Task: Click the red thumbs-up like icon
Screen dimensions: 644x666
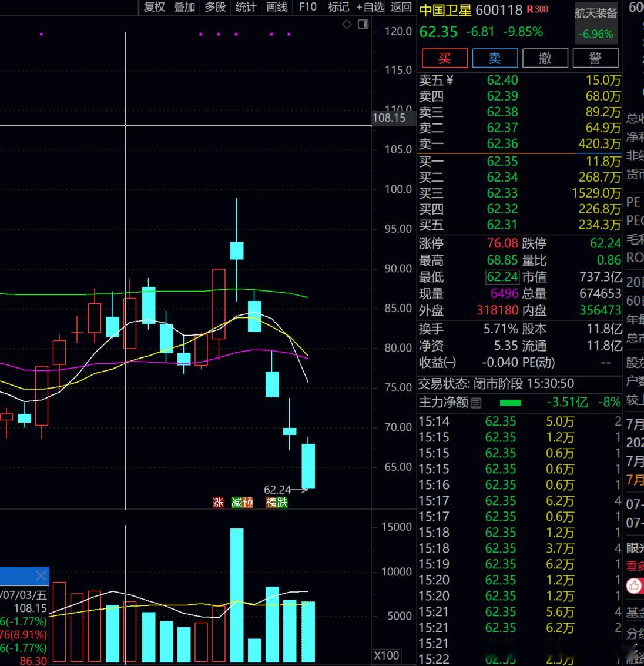Action: coord(634,586)
